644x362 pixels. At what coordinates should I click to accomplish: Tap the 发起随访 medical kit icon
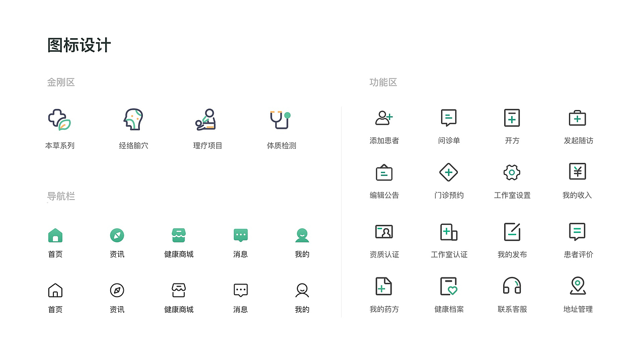click(x=577, y=118)
